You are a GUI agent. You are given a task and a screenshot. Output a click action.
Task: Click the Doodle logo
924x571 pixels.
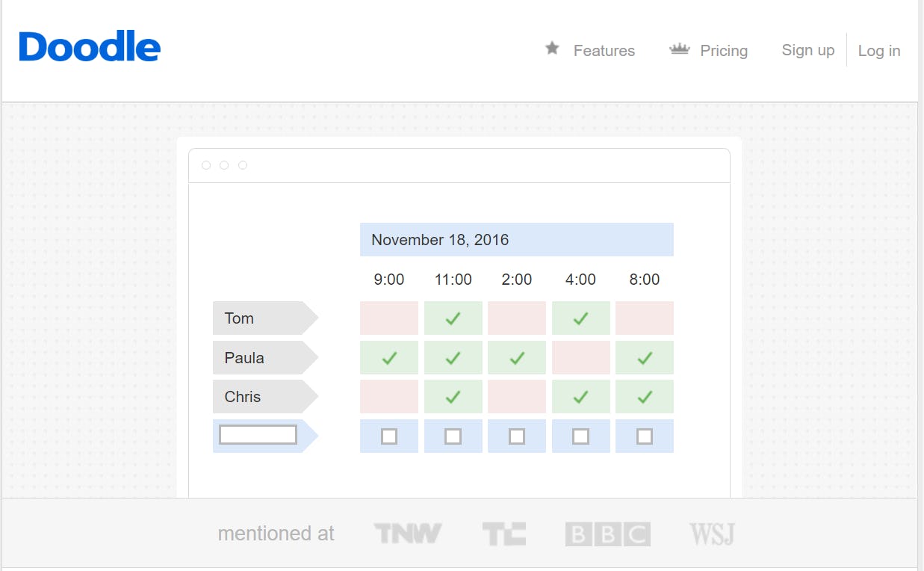tap(90, 47)
